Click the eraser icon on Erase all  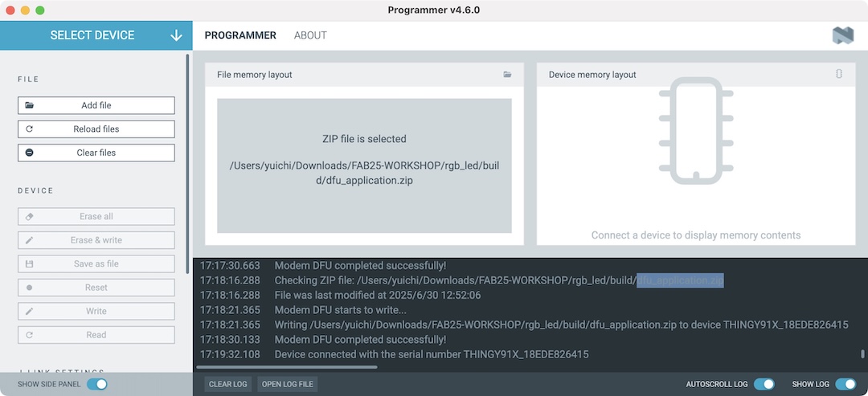[x=30, y=216]
